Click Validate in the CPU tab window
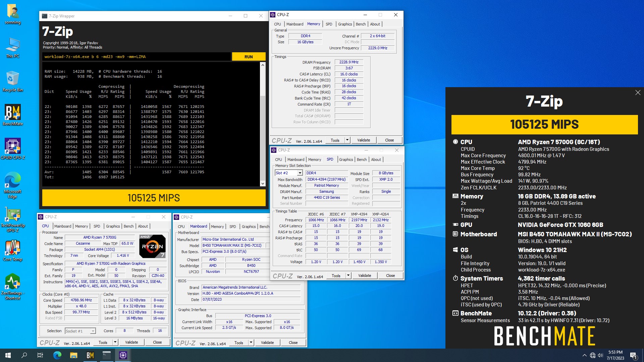This screenshot has width=644, height=362. [131, 342]
